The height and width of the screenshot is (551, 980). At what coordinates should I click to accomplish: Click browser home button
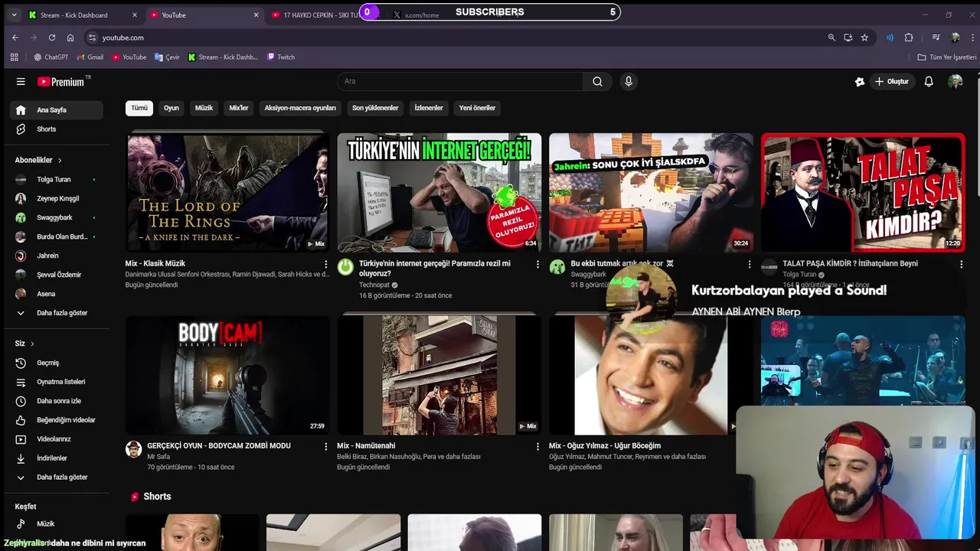[x=70, y=37]
